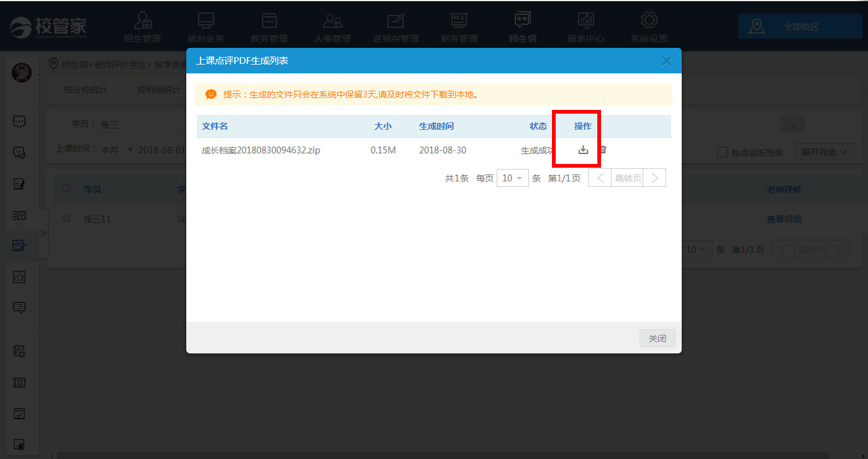Check the box for student 张三11
The height and width of the screenshot is (459, 868).
[67, 219]
